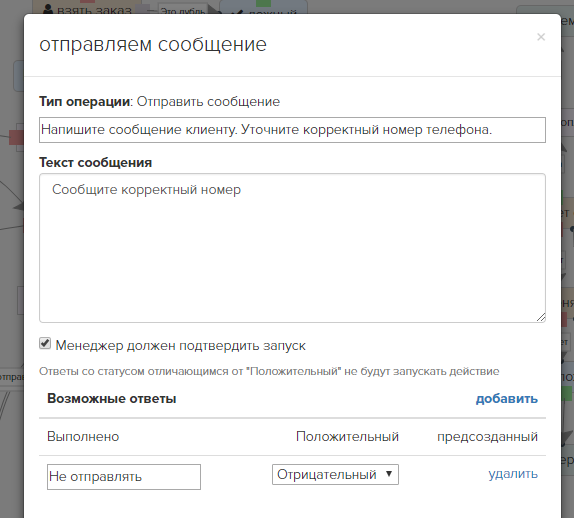Select the 'Выполнено' answer row
Screen dimensions: 574x518
(x=292, y=436)
